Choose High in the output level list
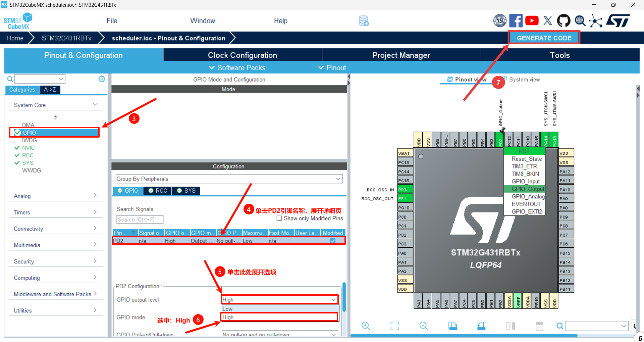This screenshot has width=644, height=342. tap(280, 317)
